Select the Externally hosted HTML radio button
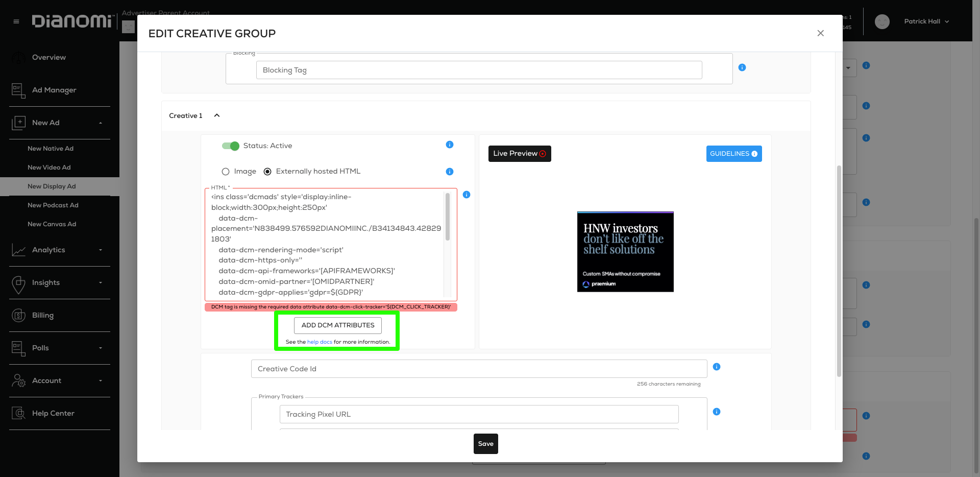980x477 pixels. (x=267, y=172)
